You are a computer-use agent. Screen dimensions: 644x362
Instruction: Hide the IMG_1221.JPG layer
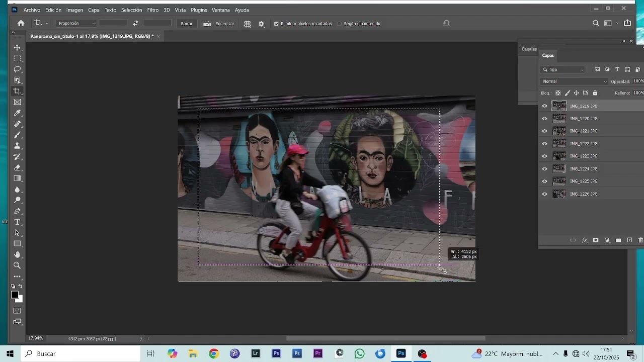point(544,131)
